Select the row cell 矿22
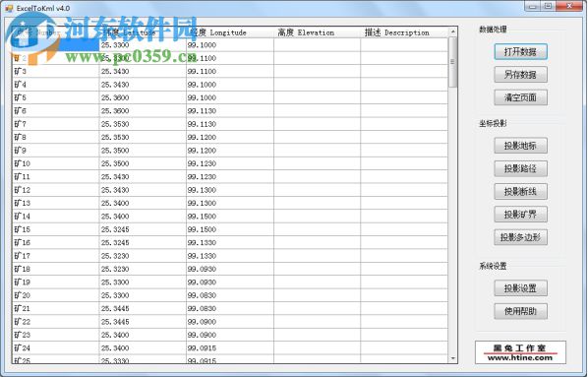The image size is (588, 377). point(56,322)
